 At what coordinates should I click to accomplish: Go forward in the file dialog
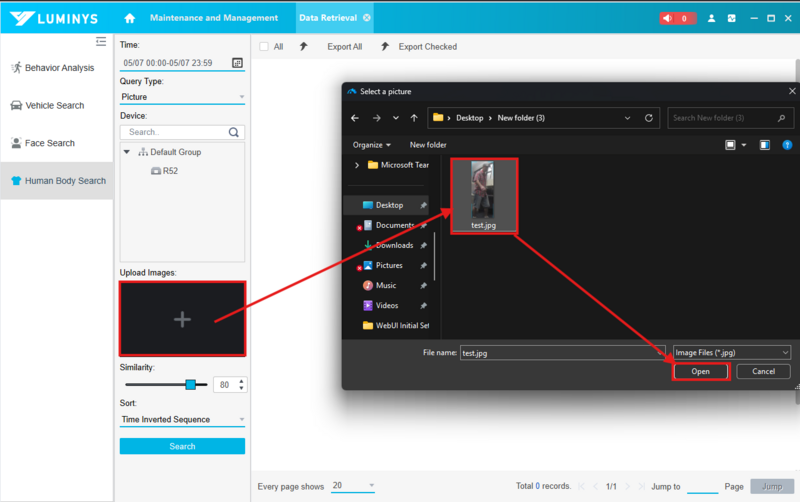click(x=377, y=118)
